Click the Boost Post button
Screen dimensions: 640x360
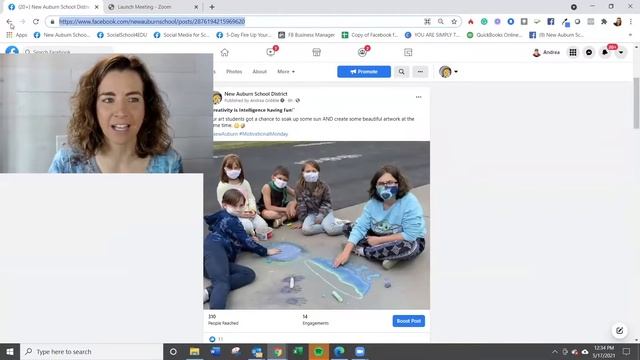click(409, 321)
